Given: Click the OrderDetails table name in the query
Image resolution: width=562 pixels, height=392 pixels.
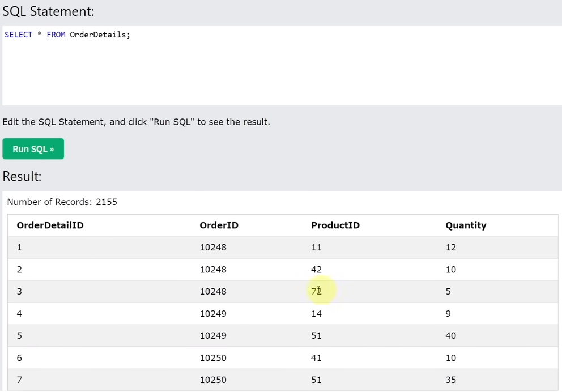Looking at the screenshot, I should pyautogui.click(x=98, y=35).
